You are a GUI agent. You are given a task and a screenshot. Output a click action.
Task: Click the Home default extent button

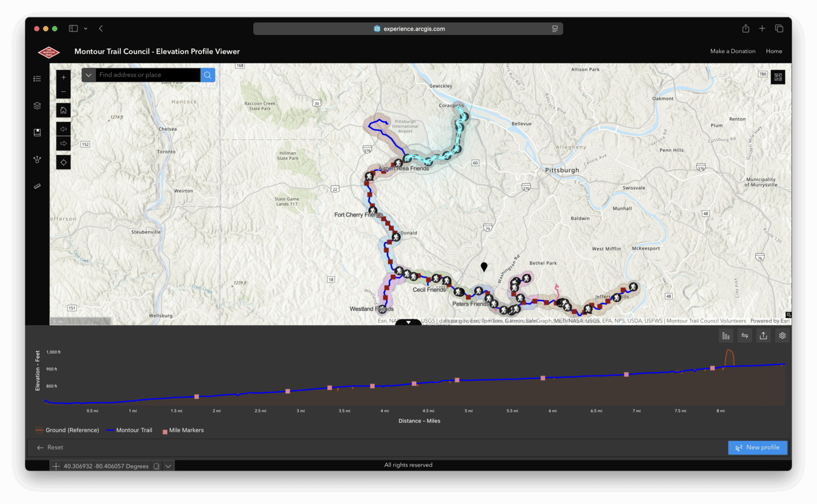coord(63,110)
